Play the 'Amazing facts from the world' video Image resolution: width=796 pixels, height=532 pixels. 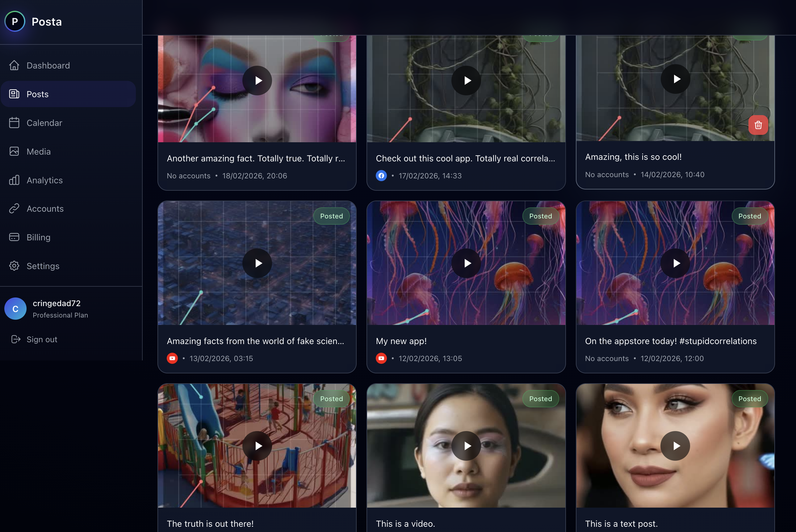pos(257,263)
